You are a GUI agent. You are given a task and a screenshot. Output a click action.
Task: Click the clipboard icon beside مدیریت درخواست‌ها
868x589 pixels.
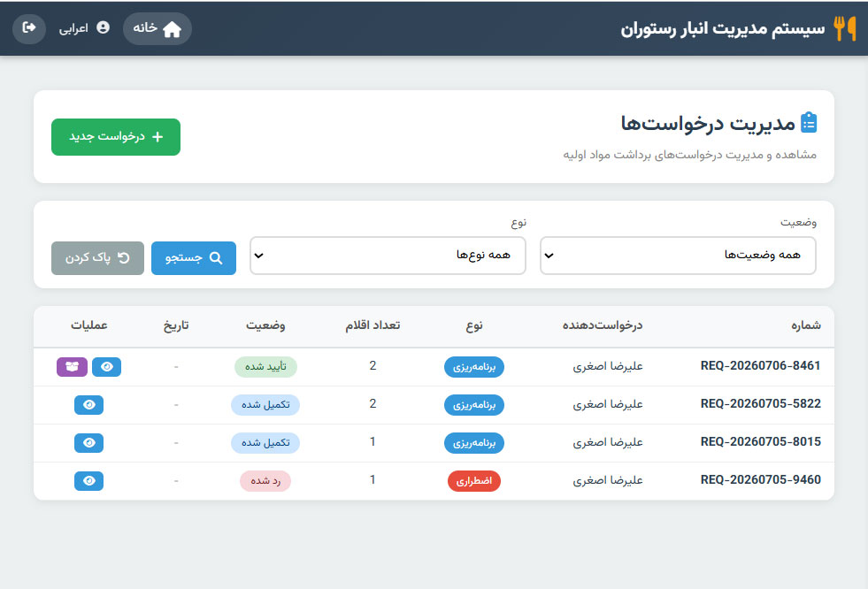click(809, 123)
